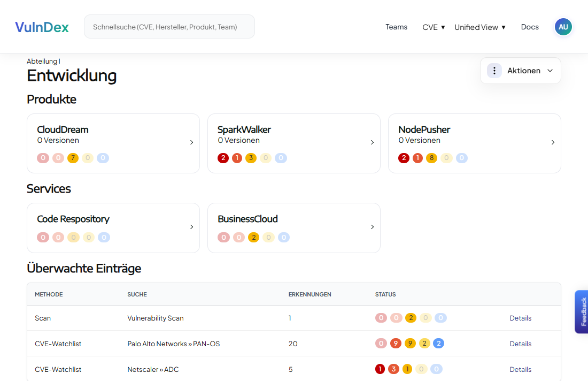Click the CloudDream card arrow icon
Screen dimensions: 588x381
pos(191,142)
